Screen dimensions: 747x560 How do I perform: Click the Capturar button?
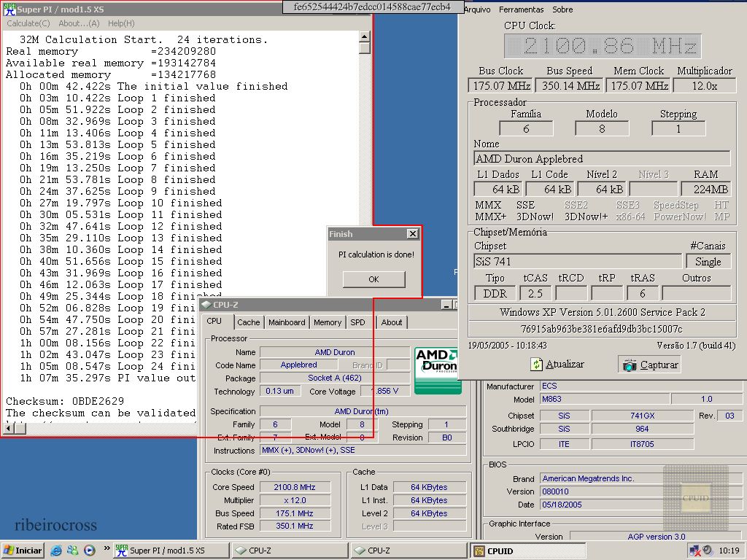pos(649,365)
